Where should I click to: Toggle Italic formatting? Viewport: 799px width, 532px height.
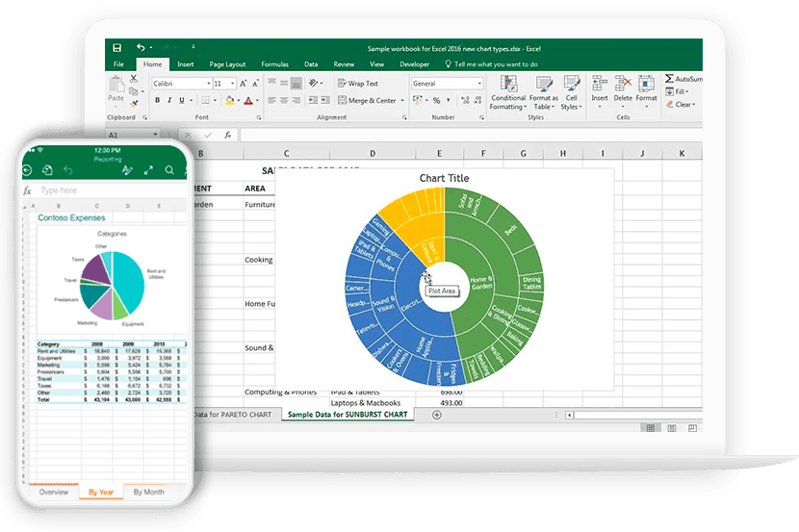pyautogui.click(x=169, y=100)
